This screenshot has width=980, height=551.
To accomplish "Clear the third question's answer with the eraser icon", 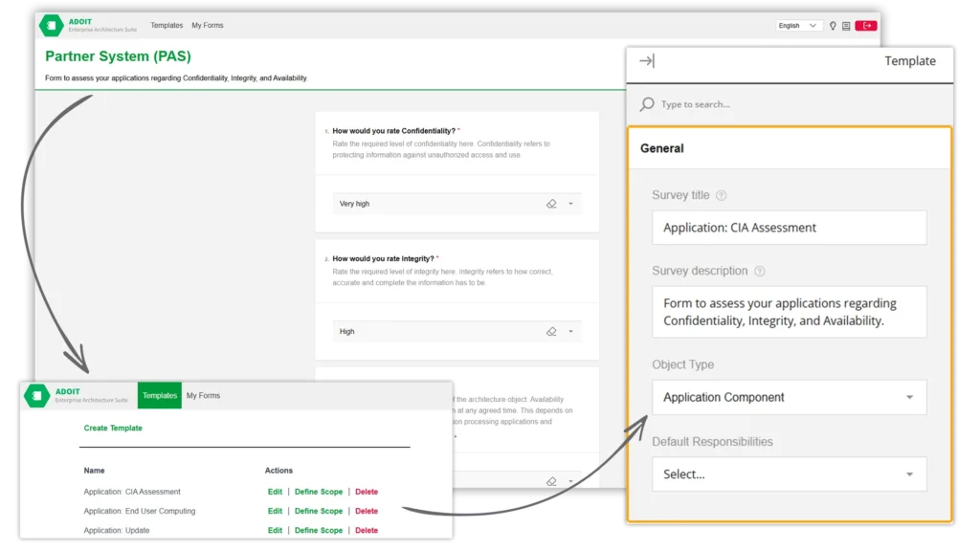I will click(551, 481).
